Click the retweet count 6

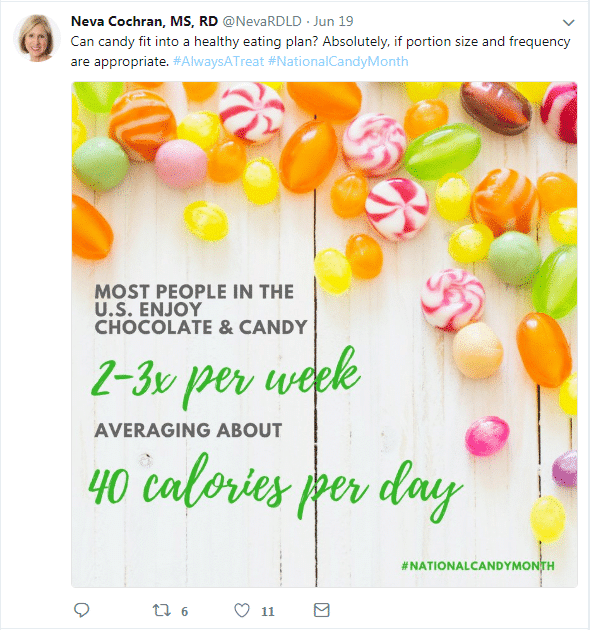[184, 612]
